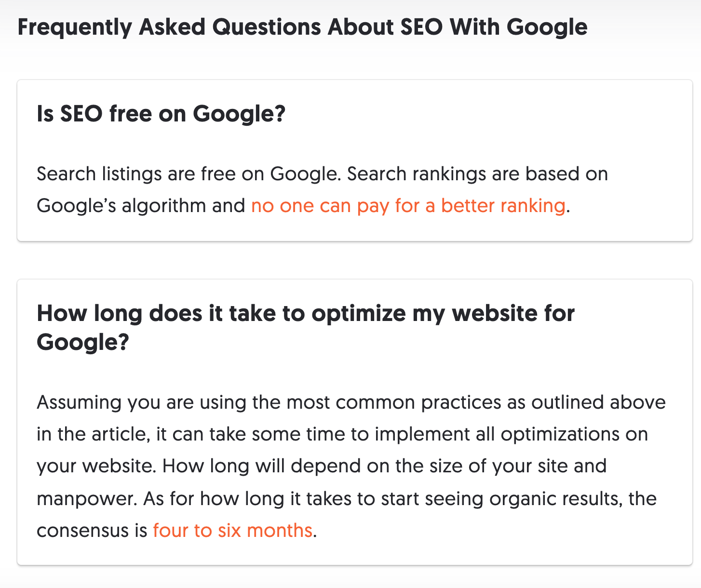Viewport: 701px width, 588px height.
Task: Click the phrase "outlined above" in the second answer
Action: (598, 402)
